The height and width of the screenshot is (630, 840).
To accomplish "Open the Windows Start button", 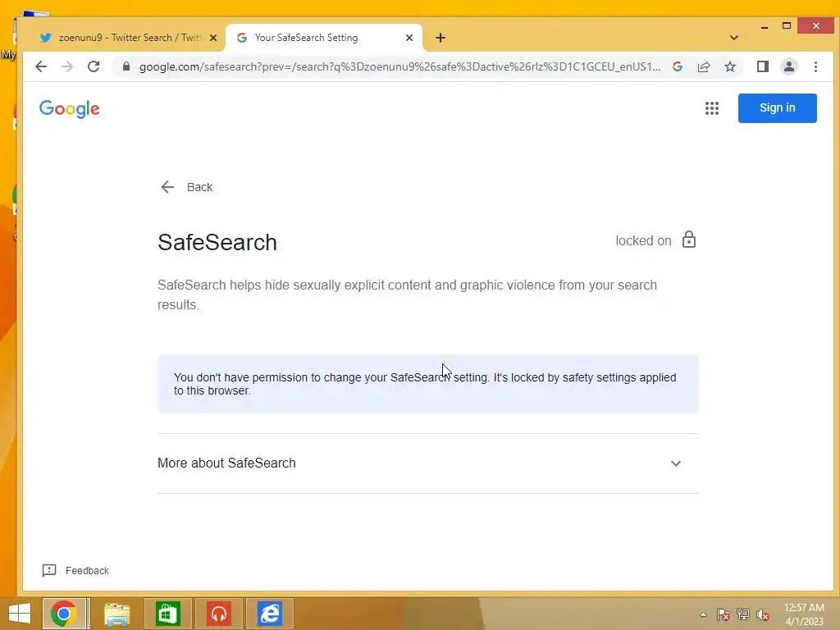I will pos(20,614).
